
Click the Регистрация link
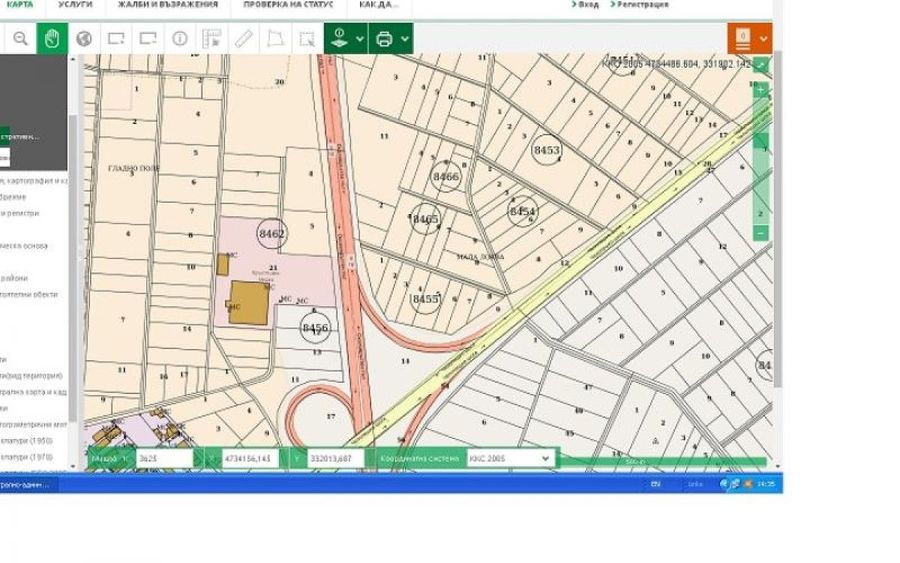click(x=642, y=5)
